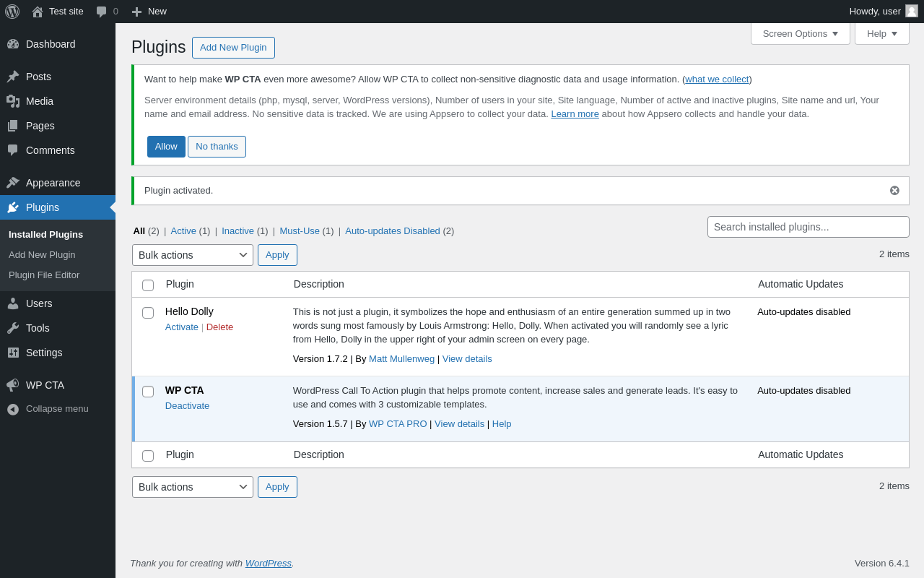Click the Allow button
Image resolution: width=924 pixels, height=578 pixels.
click(x=166, y=147)
